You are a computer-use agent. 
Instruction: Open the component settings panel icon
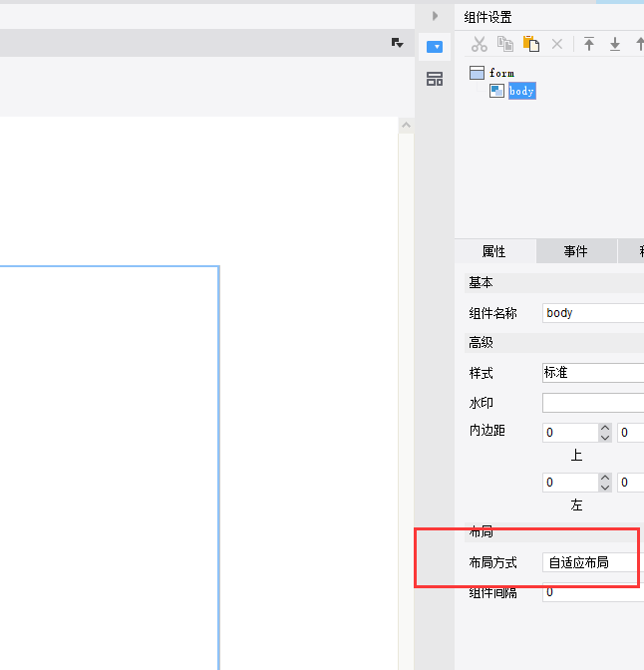(x=435, y=46)
